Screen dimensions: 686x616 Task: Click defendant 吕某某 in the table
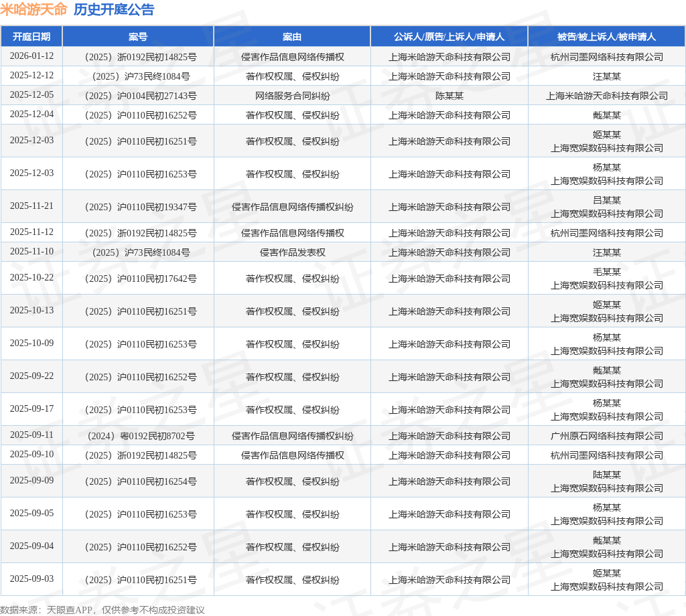606,200
